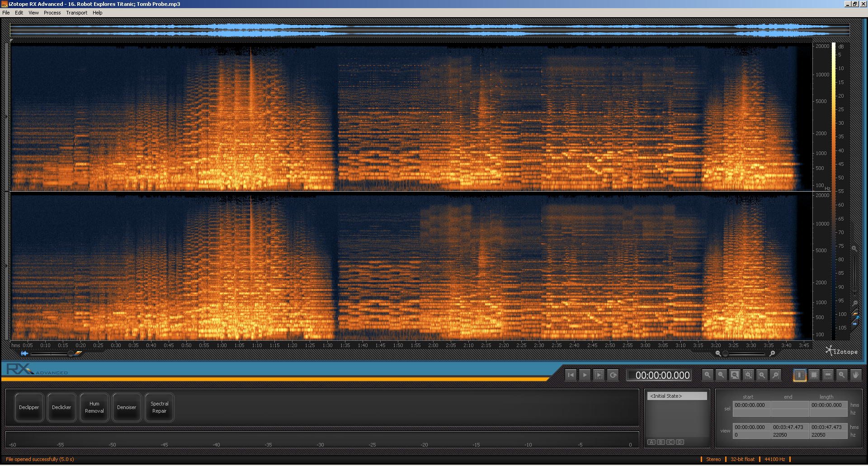Open the Denoiser module
The height and width of the screenshot is (466, 868).
pyautogui.click(x=127, y=407)
